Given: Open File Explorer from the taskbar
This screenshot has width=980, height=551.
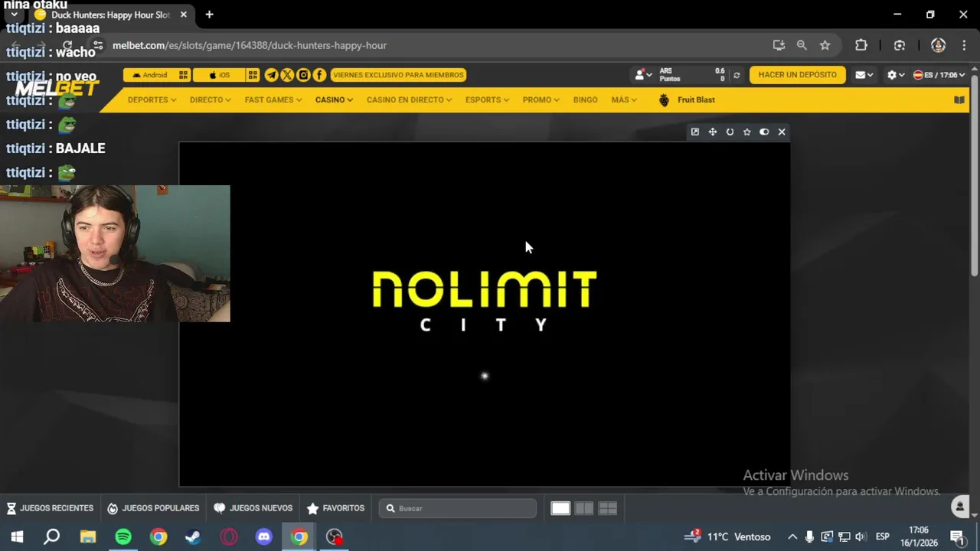Looking at the screenshot, I should pyautogui.click(x=88, y=536).
